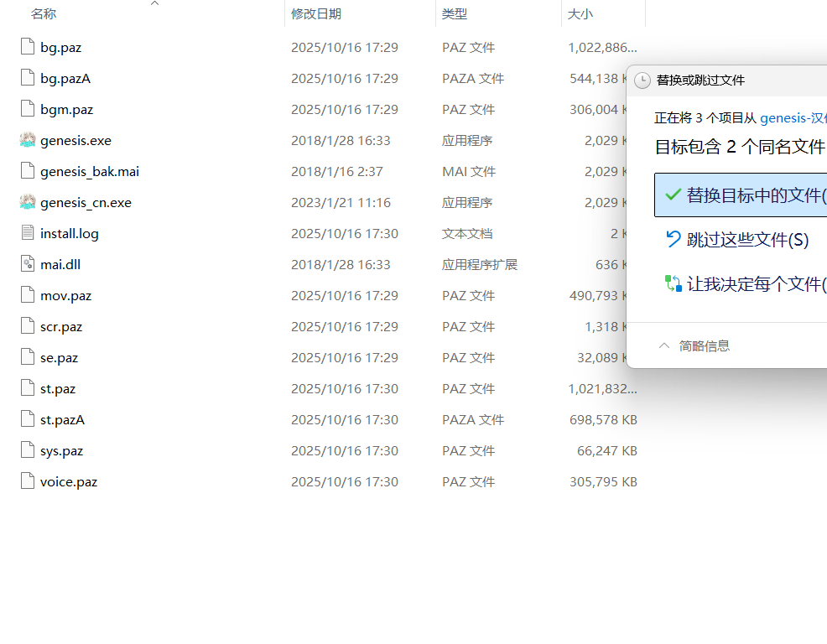
Task: Click the blue skip arrow icon
Action: point(673,240)
